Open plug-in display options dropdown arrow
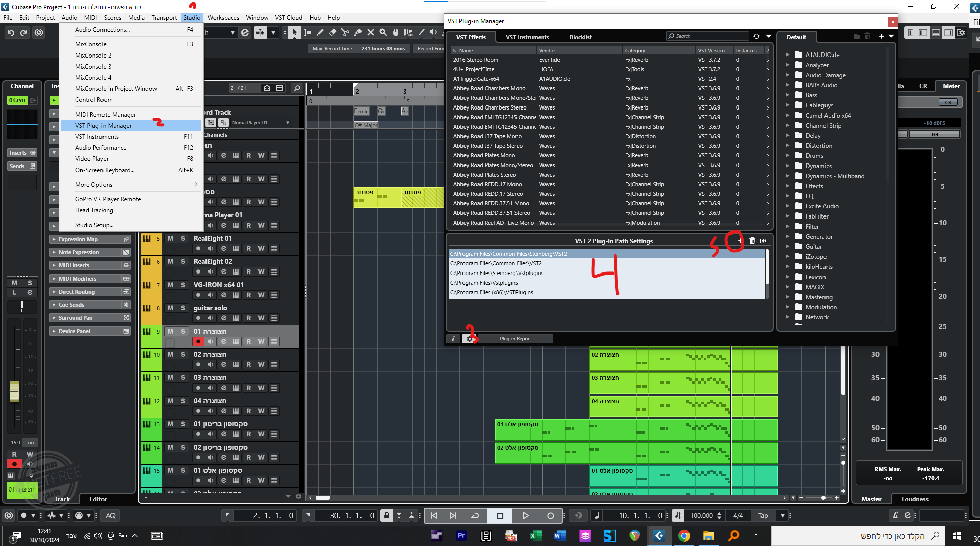 point(768,36)
